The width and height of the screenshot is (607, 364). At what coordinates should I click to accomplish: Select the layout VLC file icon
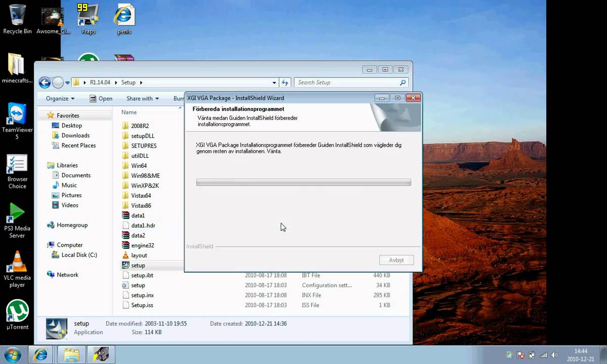pos(126,255)
